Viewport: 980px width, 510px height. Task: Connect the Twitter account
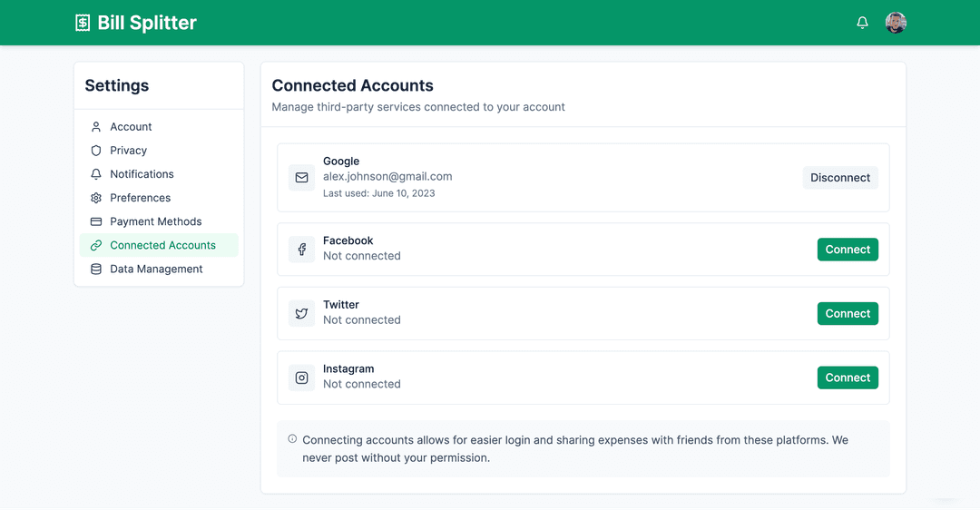coord(848,314)
